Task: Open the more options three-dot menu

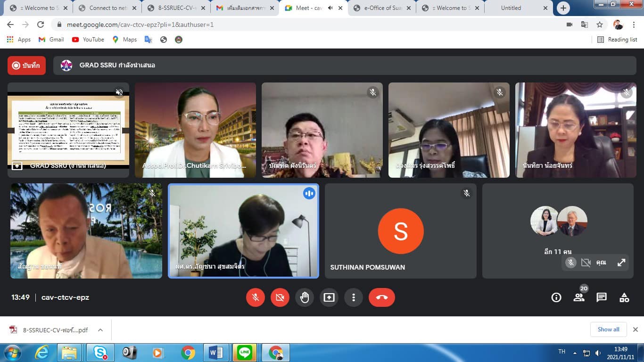Action: click(354, 297)
